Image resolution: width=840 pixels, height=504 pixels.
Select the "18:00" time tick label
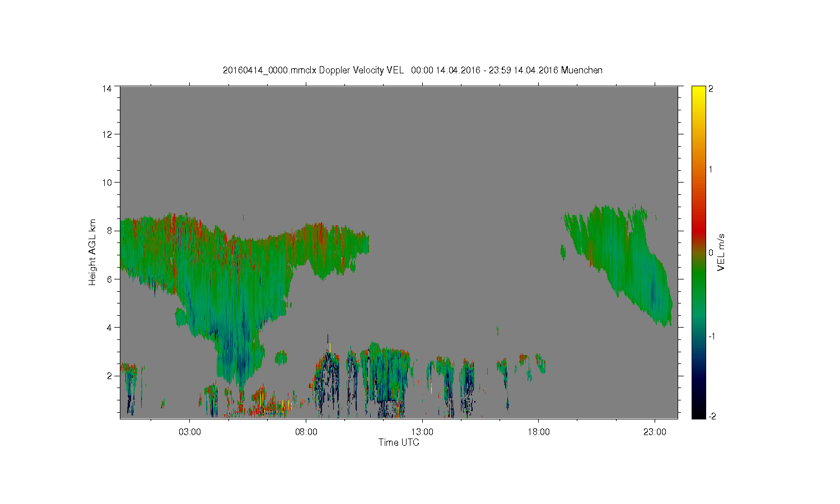pos(539,432)
